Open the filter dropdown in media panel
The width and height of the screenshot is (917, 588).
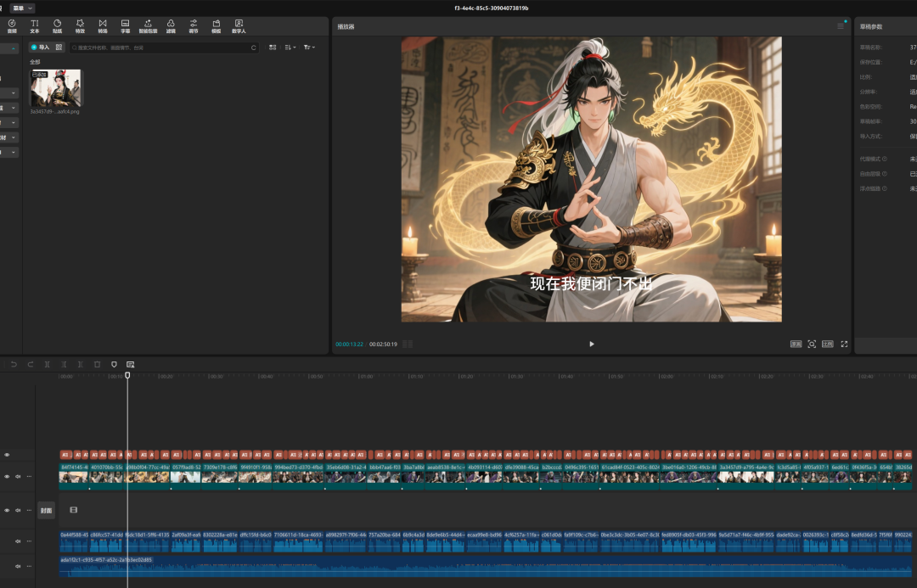309,48
